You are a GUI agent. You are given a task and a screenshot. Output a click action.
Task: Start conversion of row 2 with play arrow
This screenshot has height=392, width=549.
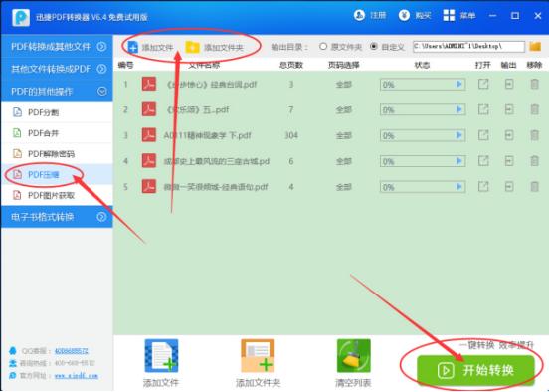tap(459, 109)
